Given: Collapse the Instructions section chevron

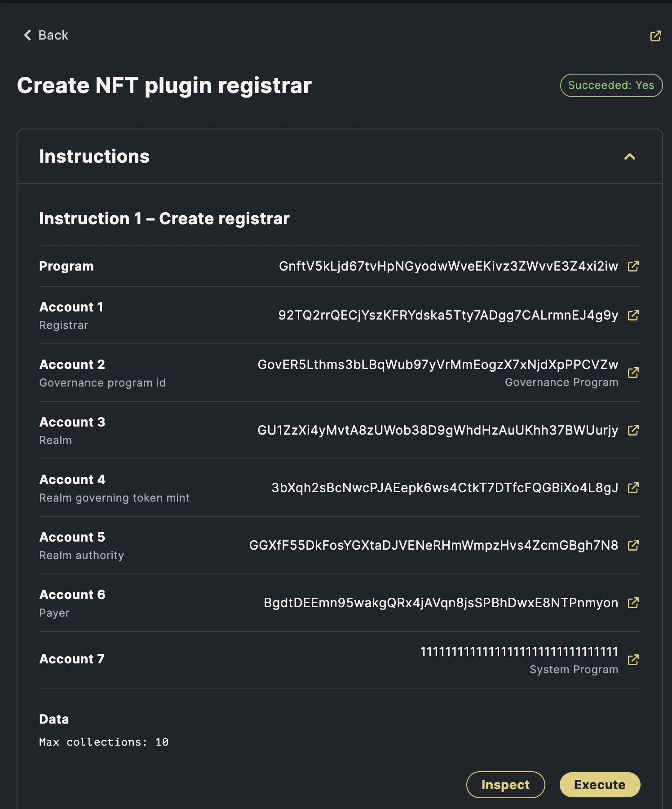Looking at the screenshot, I should [x=630, y=156].
